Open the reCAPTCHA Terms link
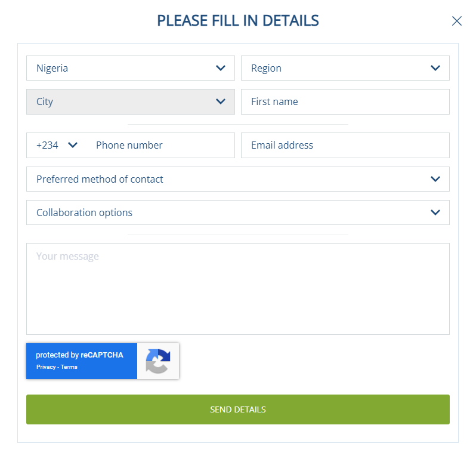This screenshot has height=462, width=476. [69, 367]
